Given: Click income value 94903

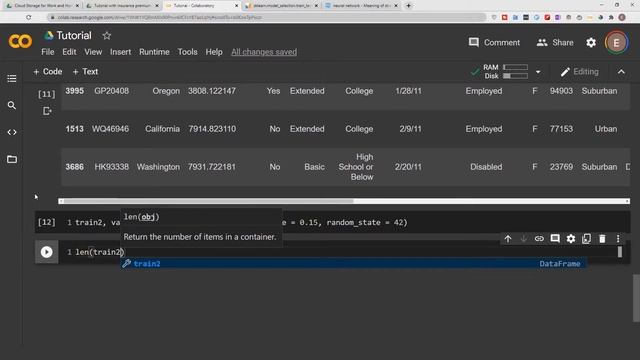Looking at the screenshot, I should click(x=561, y=91).
